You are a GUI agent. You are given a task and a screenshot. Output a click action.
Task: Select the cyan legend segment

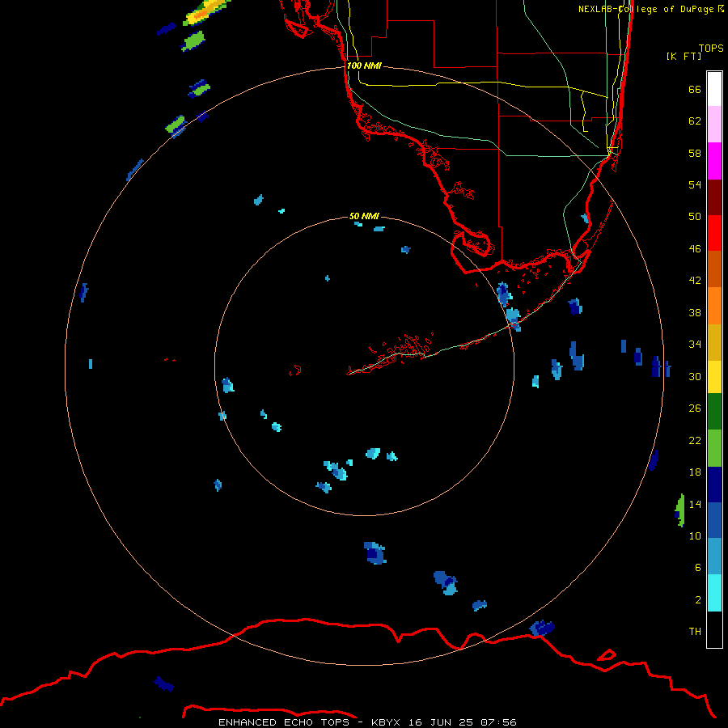click(714, 593)
